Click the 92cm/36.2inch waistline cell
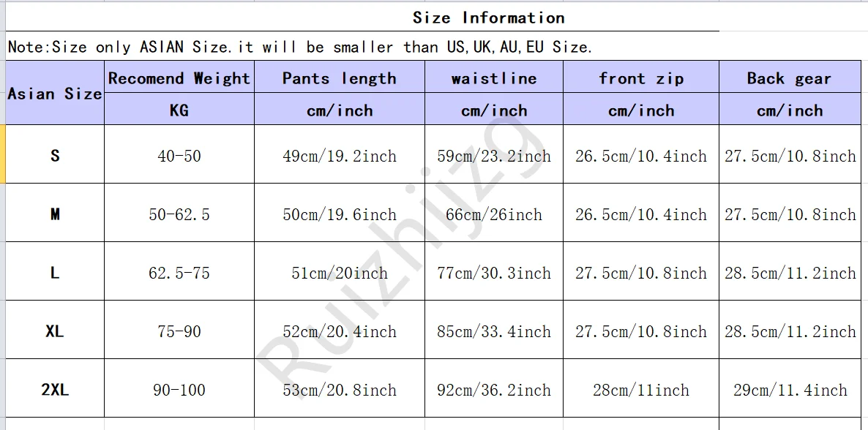The width and height of the screenshot is (868, 430). 494,390
